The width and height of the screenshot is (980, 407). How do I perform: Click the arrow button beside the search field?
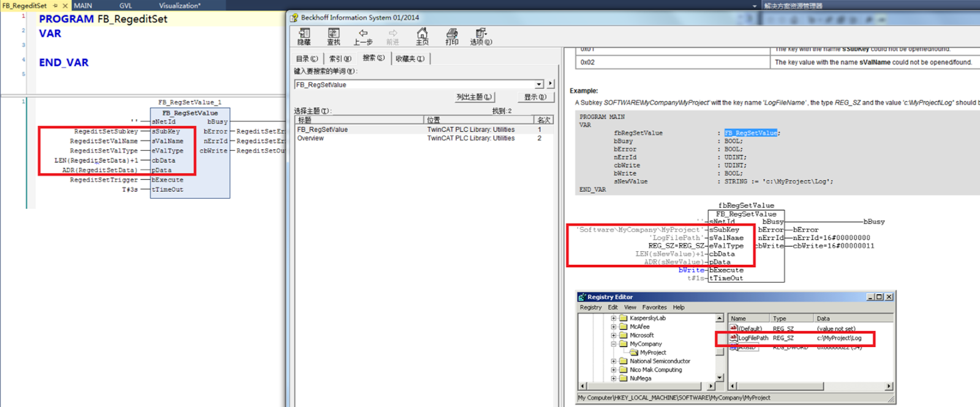tap(551, 84)
